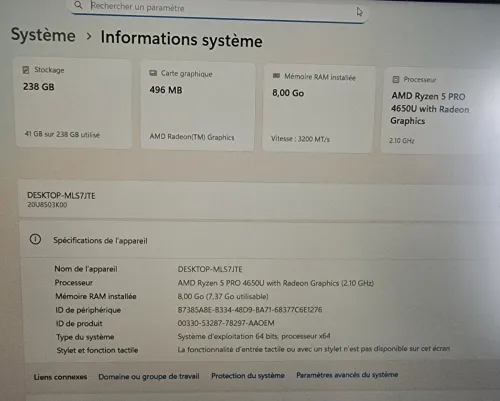Image resolution: width=500 pixels, height=401 pixels.
Task: Select the Stylet et fonction tactile value
Action: [314, 349]
